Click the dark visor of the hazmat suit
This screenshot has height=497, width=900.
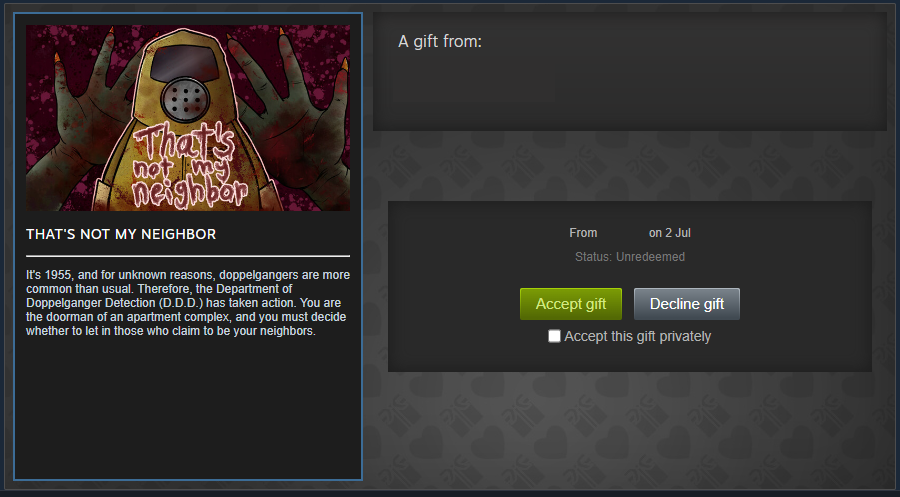185,61
